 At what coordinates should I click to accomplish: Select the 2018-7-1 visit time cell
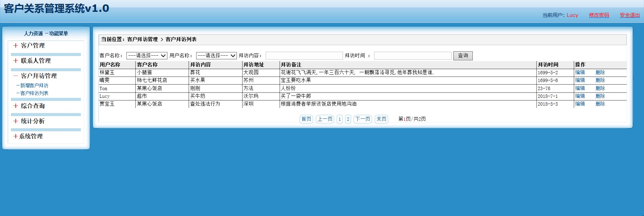click(548, 96)
